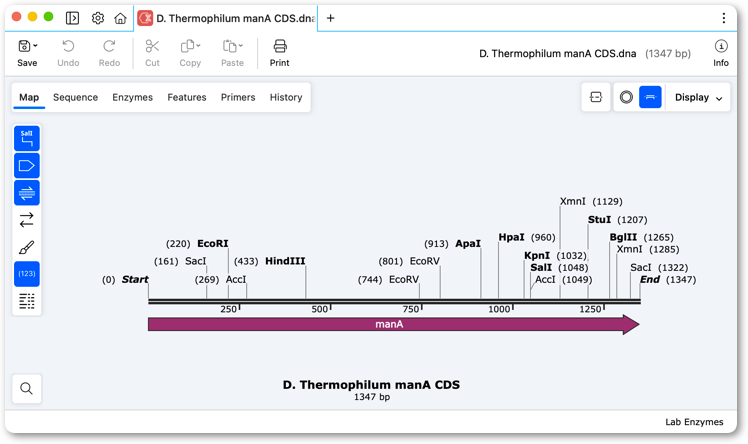Switch to the Features tab
This screenshot has height=444, width=748.
(187, 97)
